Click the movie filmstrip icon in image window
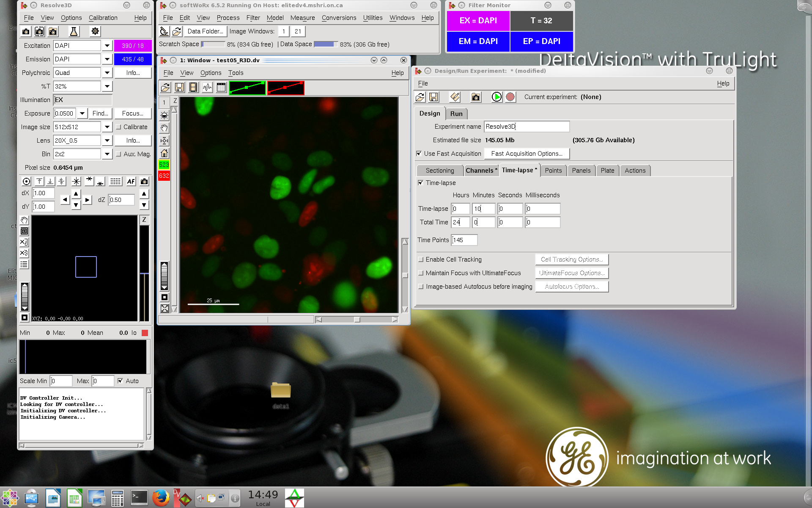Viewport: 812px width, 508px height. [193, 88]
